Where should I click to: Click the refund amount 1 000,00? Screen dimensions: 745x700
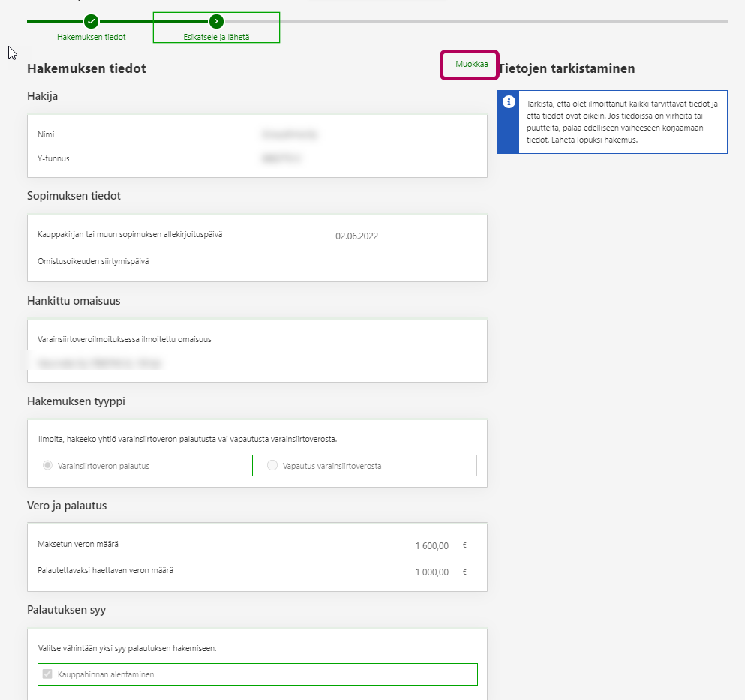point(431,572)
